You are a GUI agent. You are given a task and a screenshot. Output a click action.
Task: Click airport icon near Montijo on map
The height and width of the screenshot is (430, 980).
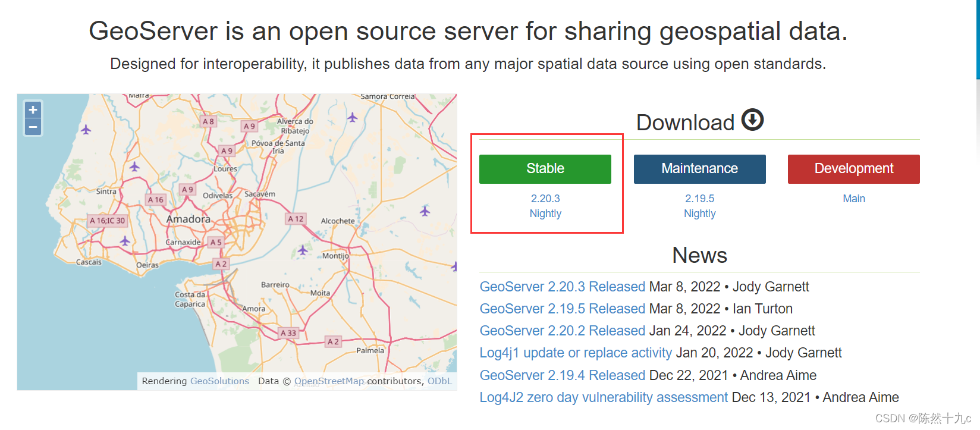(303, 250)
